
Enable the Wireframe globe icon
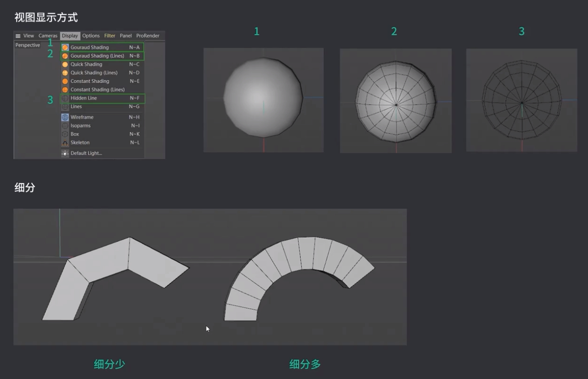click(65, 117)
